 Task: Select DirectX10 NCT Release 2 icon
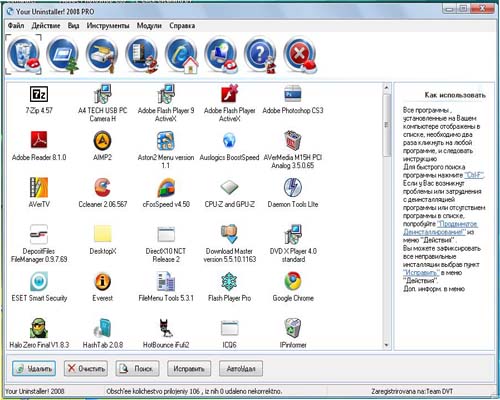pyautogui.click(x=166, y=235)
